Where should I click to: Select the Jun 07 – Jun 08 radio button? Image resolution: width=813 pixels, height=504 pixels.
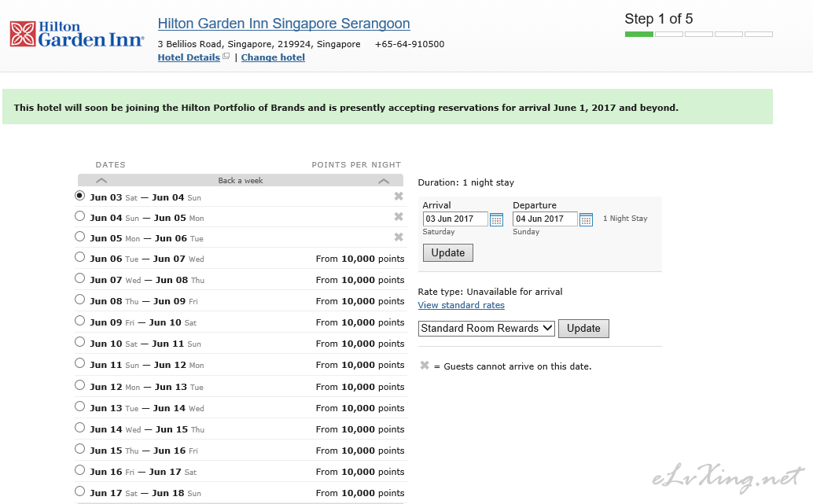pos(79,278)
